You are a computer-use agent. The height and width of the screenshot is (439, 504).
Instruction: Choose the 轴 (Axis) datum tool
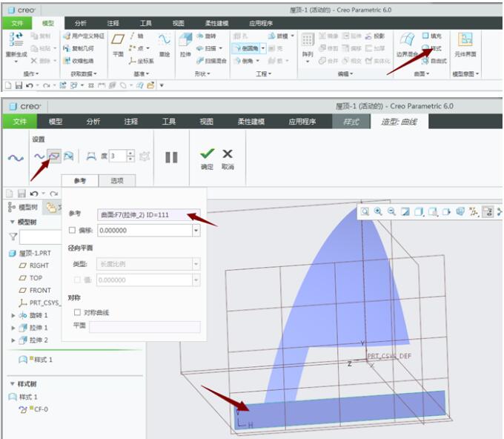(137, 36)
